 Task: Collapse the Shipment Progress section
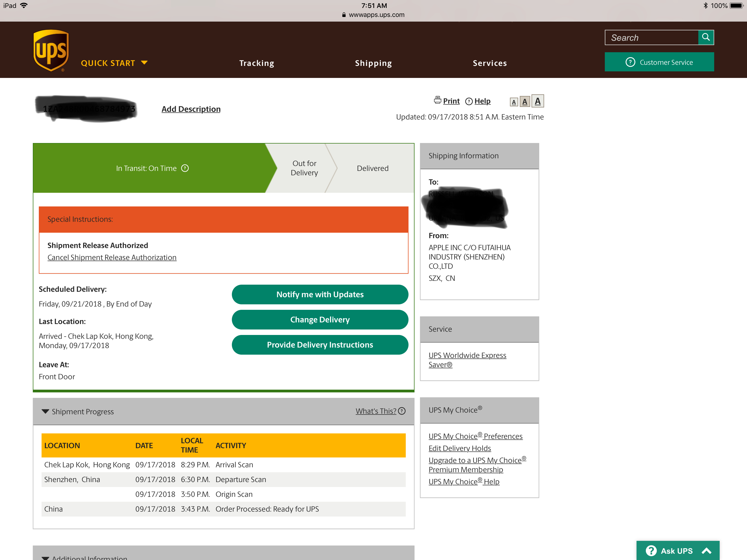pyautogui.click(x=45, y=412)
